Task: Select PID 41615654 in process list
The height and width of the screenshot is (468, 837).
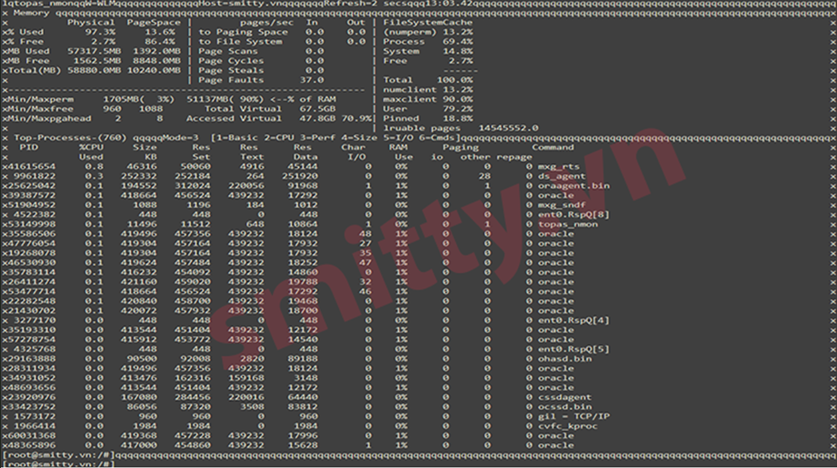Action: (x=31, y=166)
